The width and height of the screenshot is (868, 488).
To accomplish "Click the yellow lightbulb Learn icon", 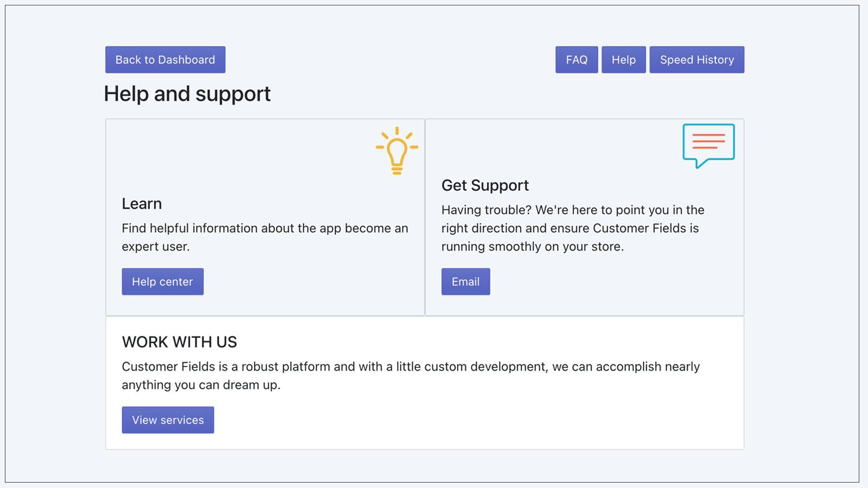I will tap(397, 150).
